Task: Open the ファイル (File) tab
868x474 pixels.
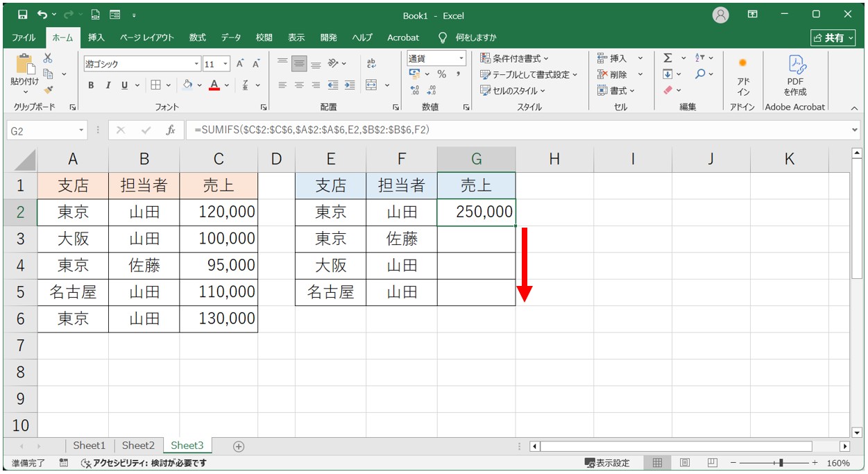Action: [x=24, y=37]
